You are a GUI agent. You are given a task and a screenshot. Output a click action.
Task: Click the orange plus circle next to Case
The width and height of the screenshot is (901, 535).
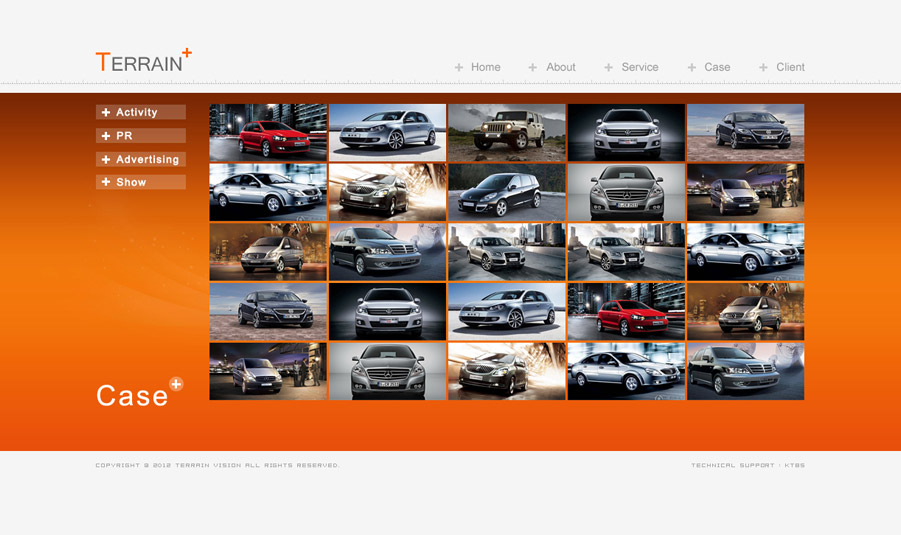pyautogui.click(x=176, y=384)
